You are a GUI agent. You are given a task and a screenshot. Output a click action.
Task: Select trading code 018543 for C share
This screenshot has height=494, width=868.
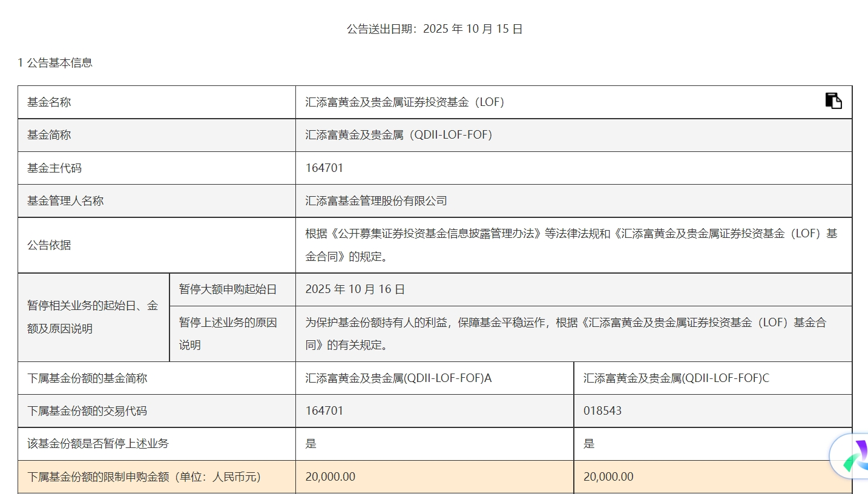[x=602, y=411]
